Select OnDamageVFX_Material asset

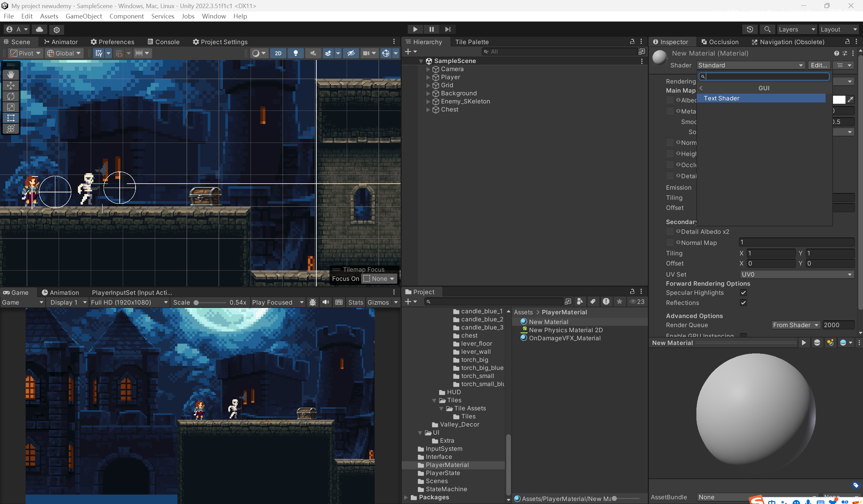click(x=565, y=338)
